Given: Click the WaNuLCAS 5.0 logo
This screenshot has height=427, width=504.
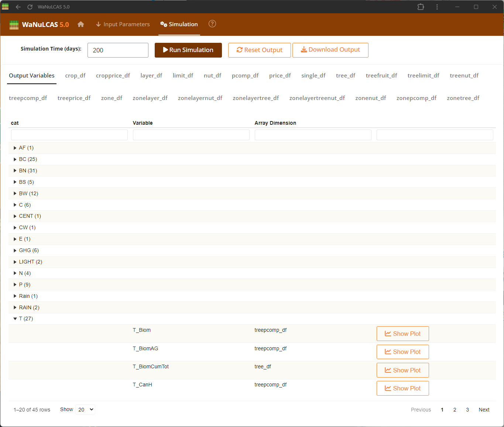Looking at the screenshot, I should tap(39, 25).
